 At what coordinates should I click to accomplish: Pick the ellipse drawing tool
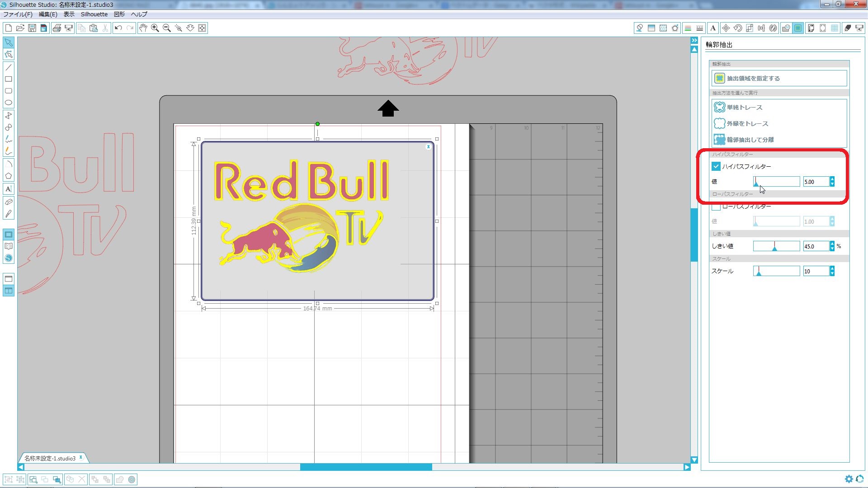pos(9,103)
